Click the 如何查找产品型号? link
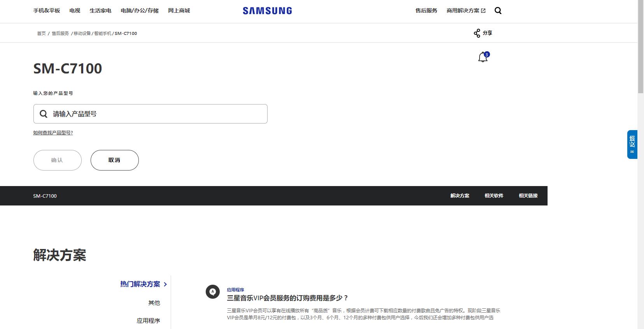 pos(53,133)
